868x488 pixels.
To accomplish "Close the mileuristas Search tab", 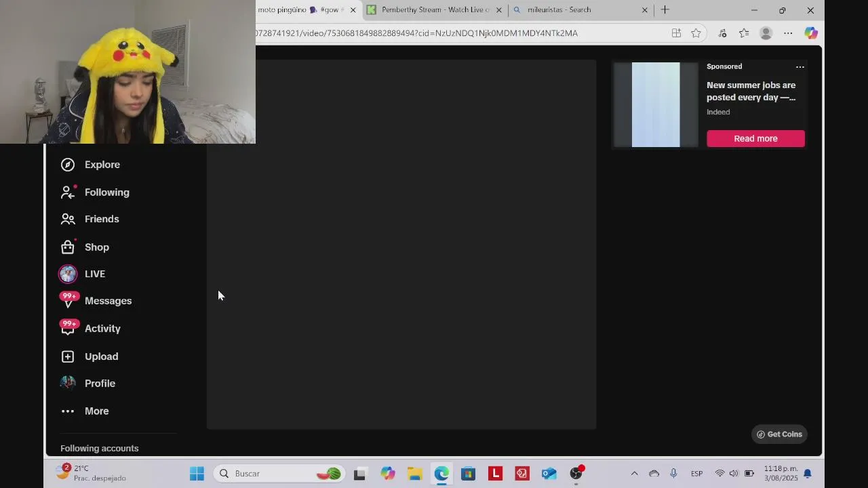I will [x=645, y=10].
